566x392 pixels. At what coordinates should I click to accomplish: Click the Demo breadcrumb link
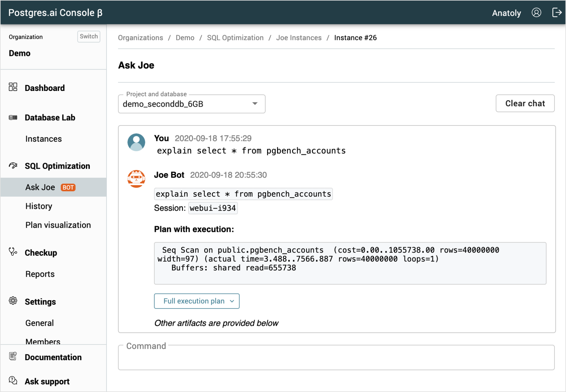click(185, 38)
